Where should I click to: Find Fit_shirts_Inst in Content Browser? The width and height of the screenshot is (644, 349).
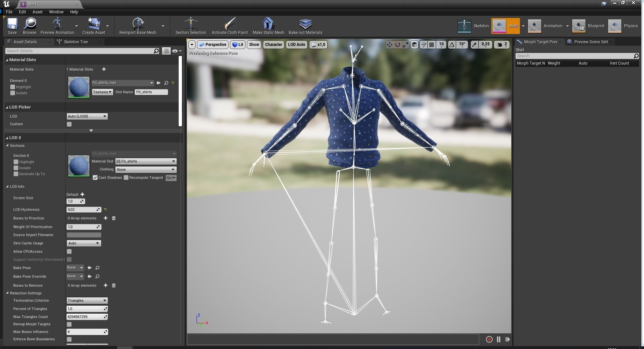166,83
